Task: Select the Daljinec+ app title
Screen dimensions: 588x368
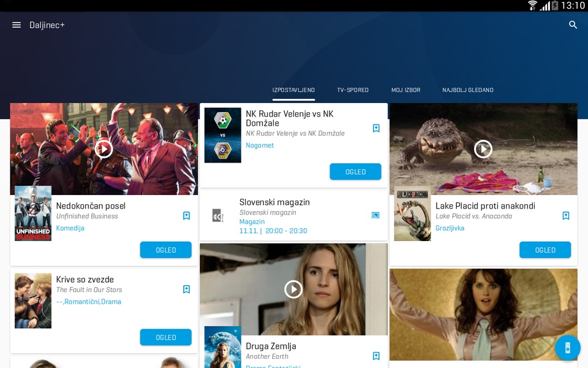Action: [47, 25]
